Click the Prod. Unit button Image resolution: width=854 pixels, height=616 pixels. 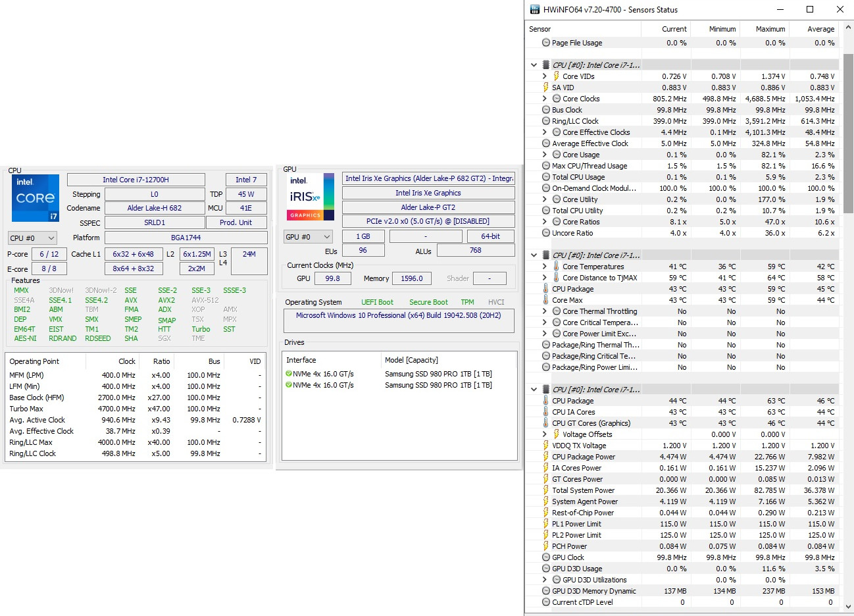(x=236, y=222)
